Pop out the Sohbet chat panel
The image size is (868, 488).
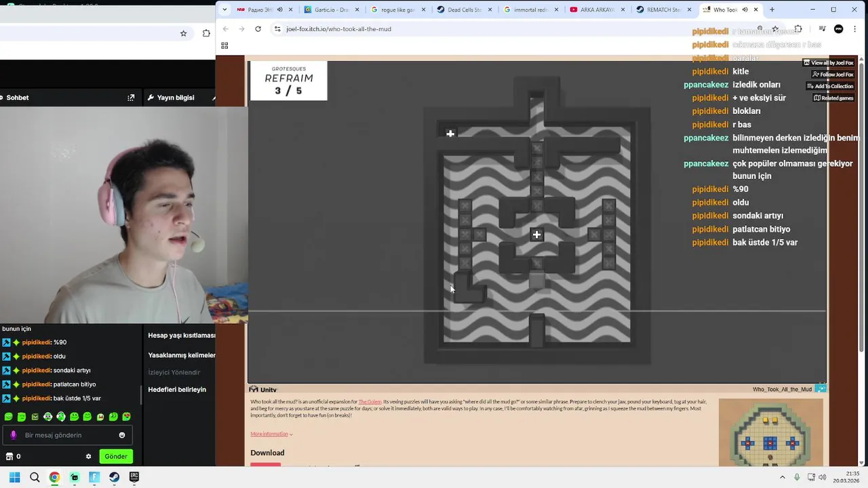[x=131, y=98]
